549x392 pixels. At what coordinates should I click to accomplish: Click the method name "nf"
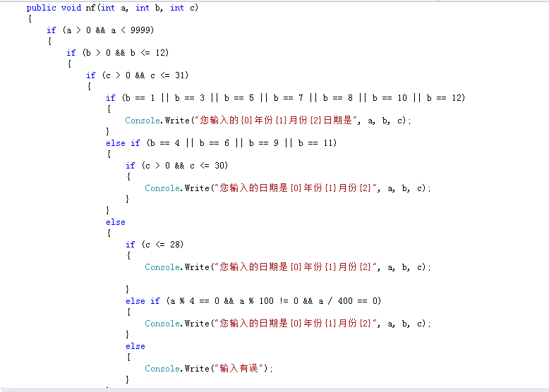[90, 8]
